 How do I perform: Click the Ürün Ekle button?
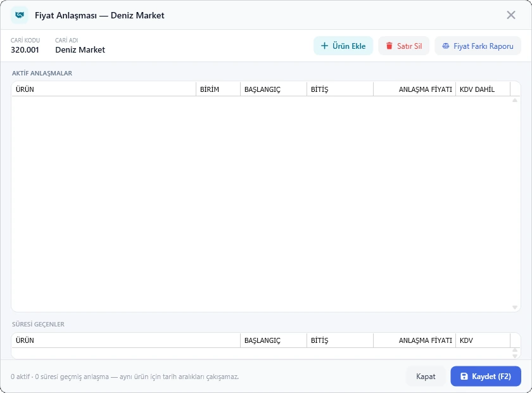click(343, 46)
